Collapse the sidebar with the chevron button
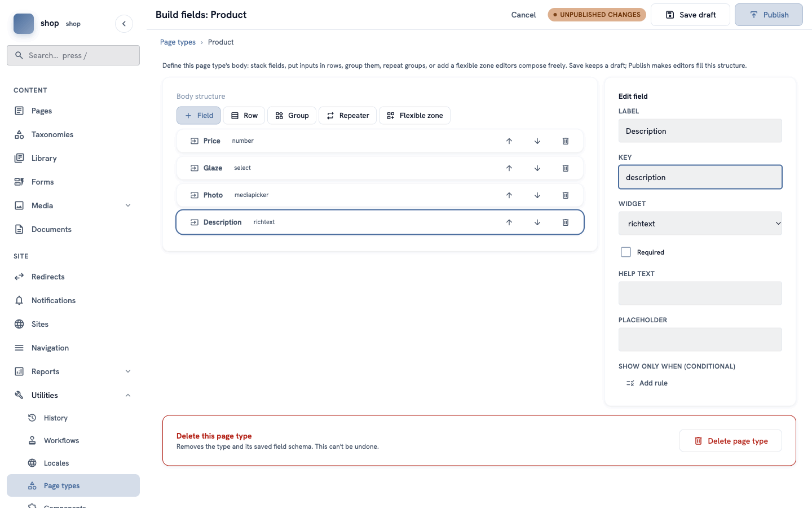 [x=124, y=24]
